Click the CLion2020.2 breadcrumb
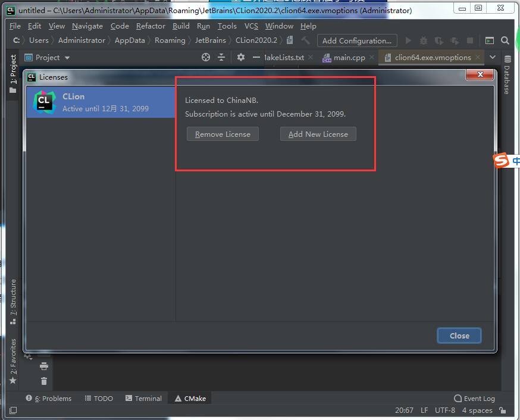520x420 pixels. click(256, 40)
